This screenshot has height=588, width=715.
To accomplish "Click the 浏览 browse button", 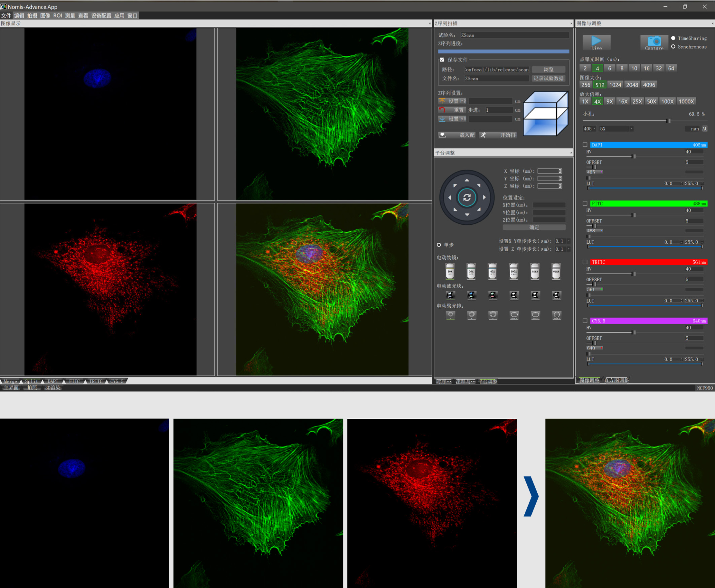I will (x=548, y=69).
